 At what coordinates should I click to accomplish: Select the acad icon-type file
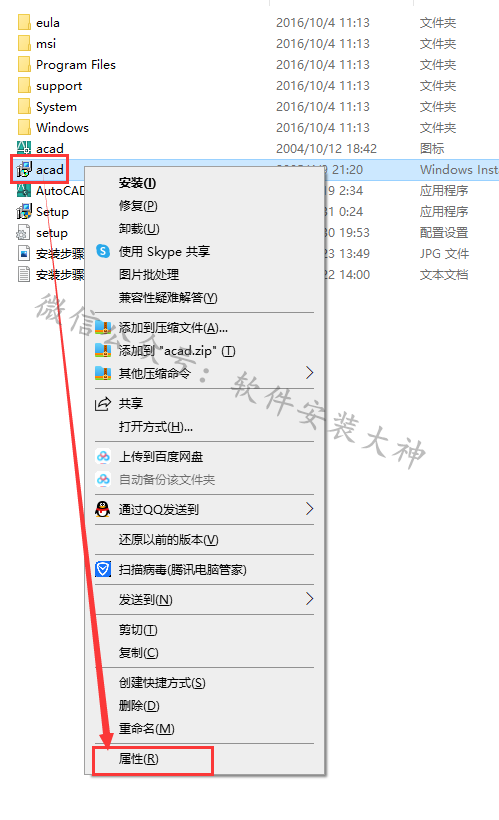pyautogui.click(x=24, y=149)
